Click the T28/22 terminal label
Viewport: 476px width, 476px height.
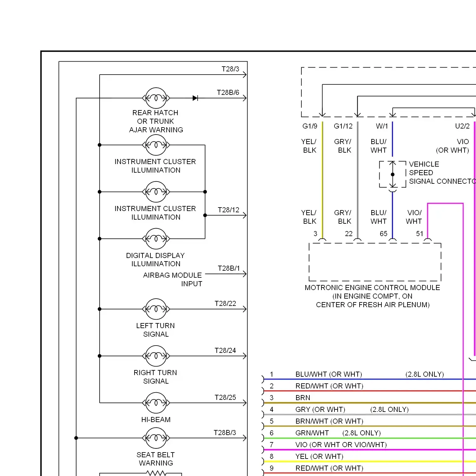coord(225,303)
